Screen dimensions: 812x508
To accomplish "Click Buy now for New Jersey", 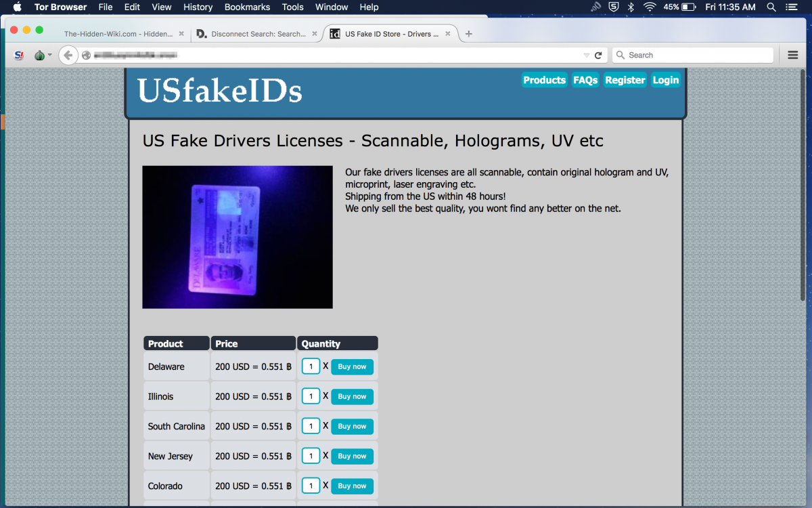I will point(353,456).
